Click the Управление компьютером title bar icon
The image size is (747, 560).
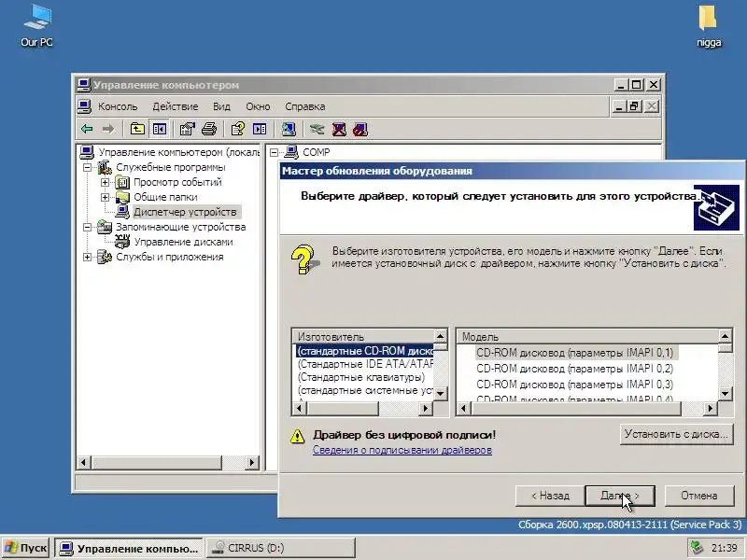[84, 85]
